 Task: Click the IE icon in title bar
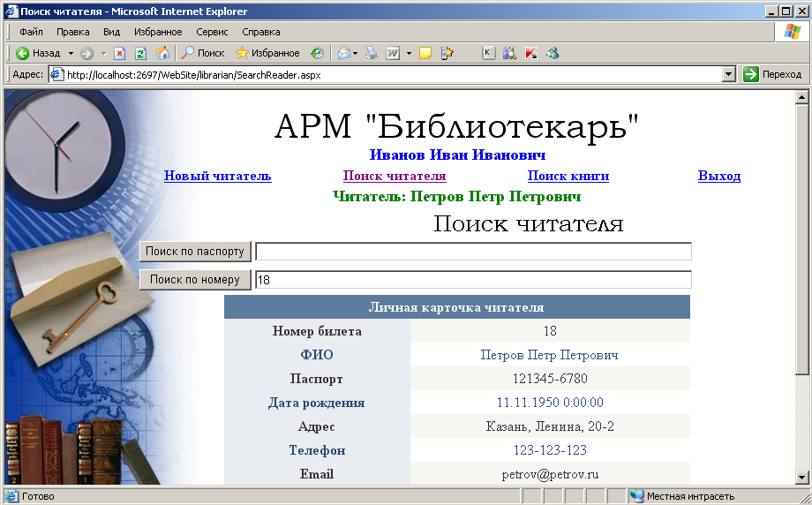click(11, 11)
